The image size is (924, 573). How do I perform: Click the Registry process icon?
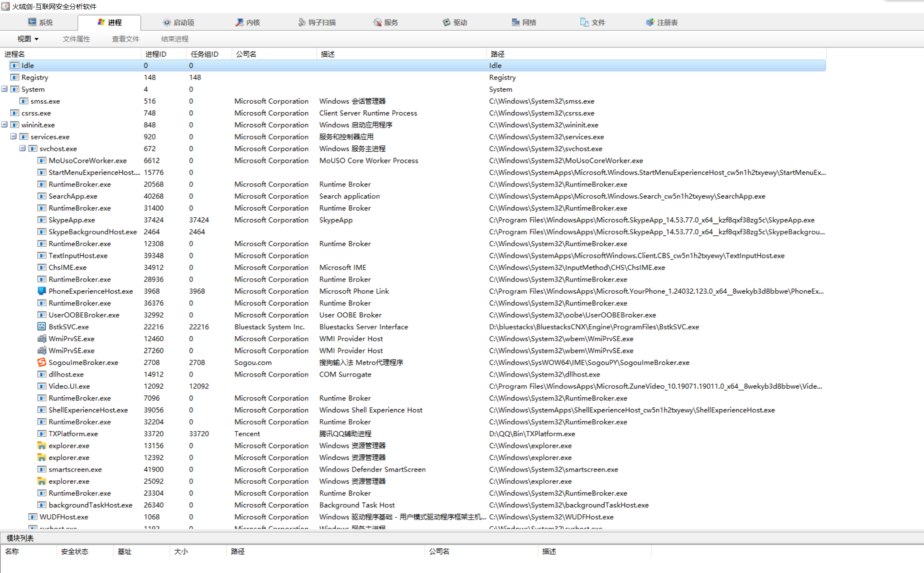(x=14, y=77)
